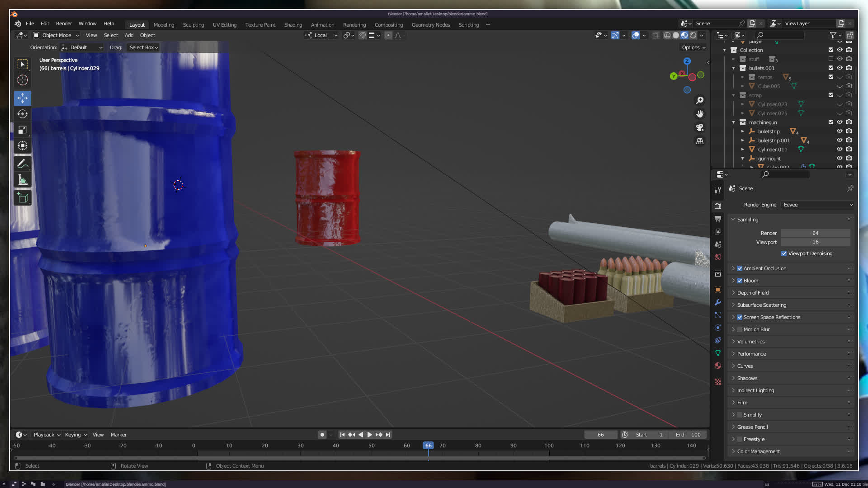
Task: Select the Rotate tool in toolbar
Action: click(22, 114)
